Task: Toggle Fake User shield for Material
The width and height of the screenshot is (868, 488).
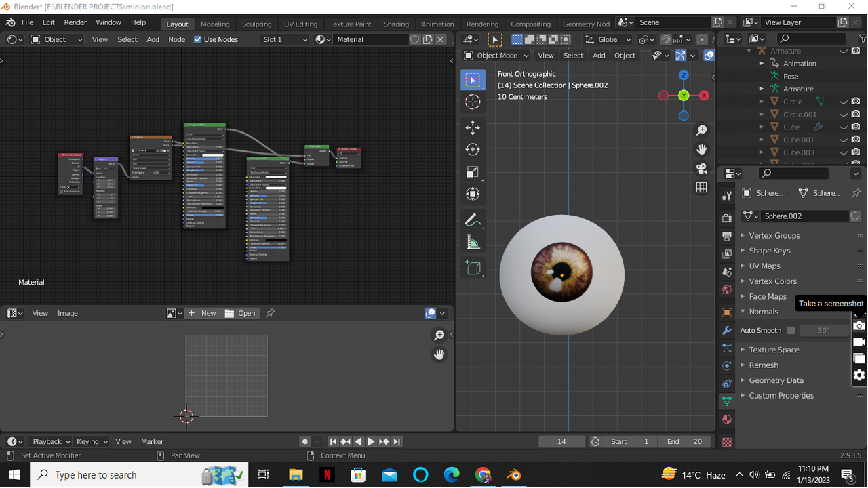Action: pos(415,39)
